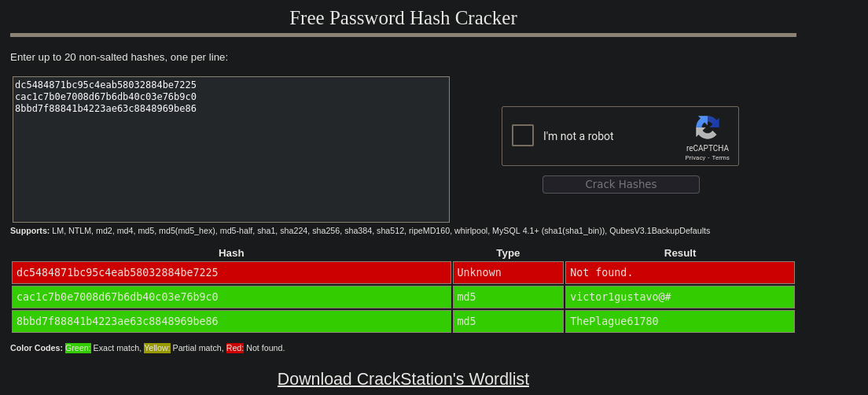This screenshot has width=868, height=395.
Task: Click the reCAPTCHA logo icon
Action: click(x=707, y=127)
